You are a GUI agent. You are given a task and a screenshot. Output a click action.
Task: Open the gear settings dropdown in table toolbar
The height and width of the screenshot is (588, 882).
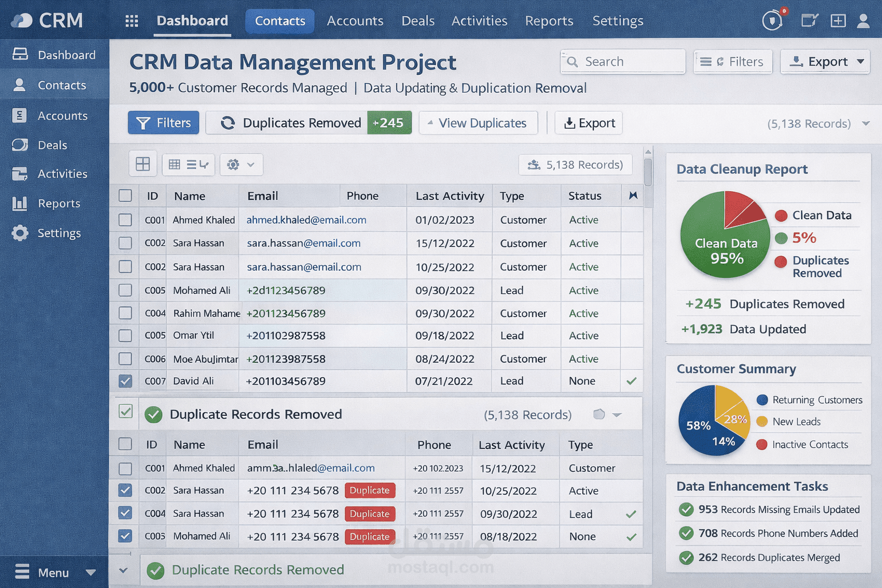click(x=241, y=165)
